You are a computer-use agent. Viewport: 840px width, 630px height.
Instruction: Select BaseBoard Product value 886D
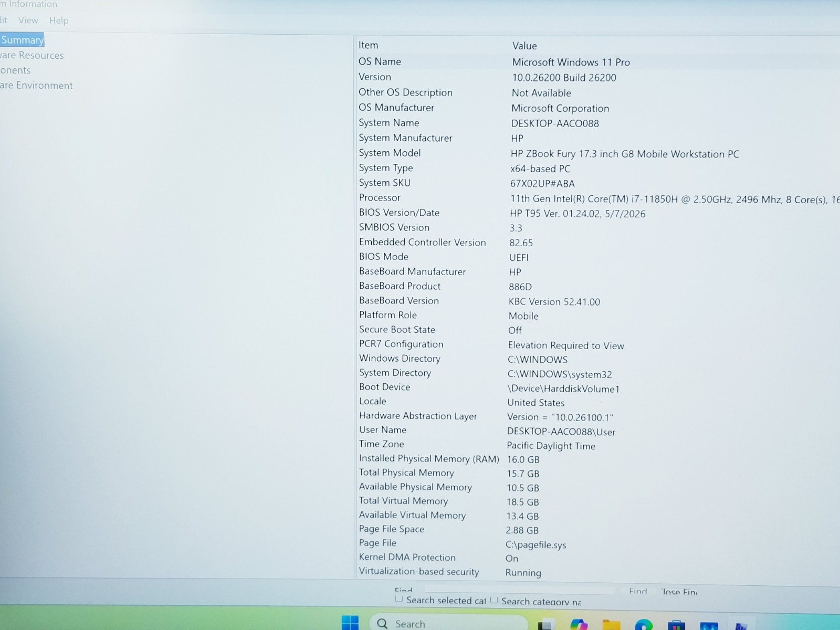point(520,287)
